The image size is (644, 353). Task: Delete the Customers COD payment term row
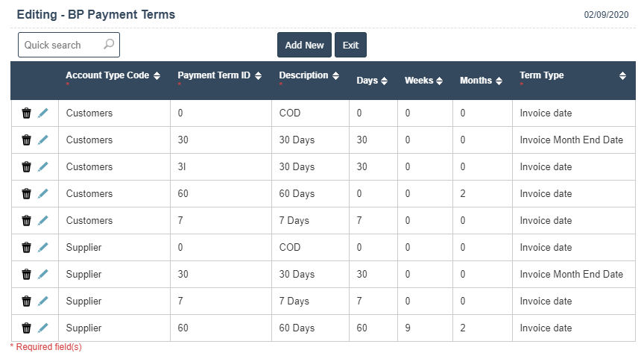27,113
